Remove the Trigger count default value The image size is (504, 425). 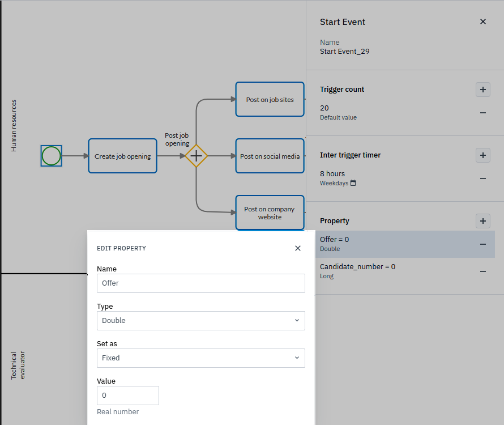coord(482,113)
